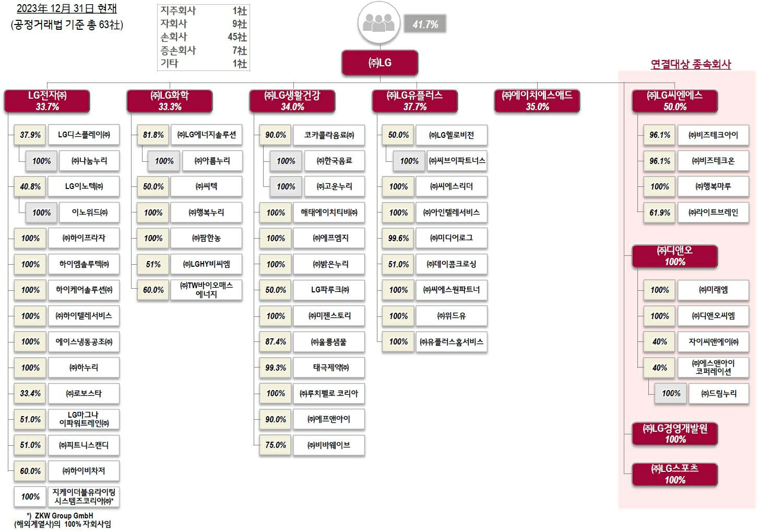The width and height of the screenshot is (759, 532).
Task: Click the ㈜LG에너지솔루션 box
Action: pyautogui.click(x=206, y=135)
